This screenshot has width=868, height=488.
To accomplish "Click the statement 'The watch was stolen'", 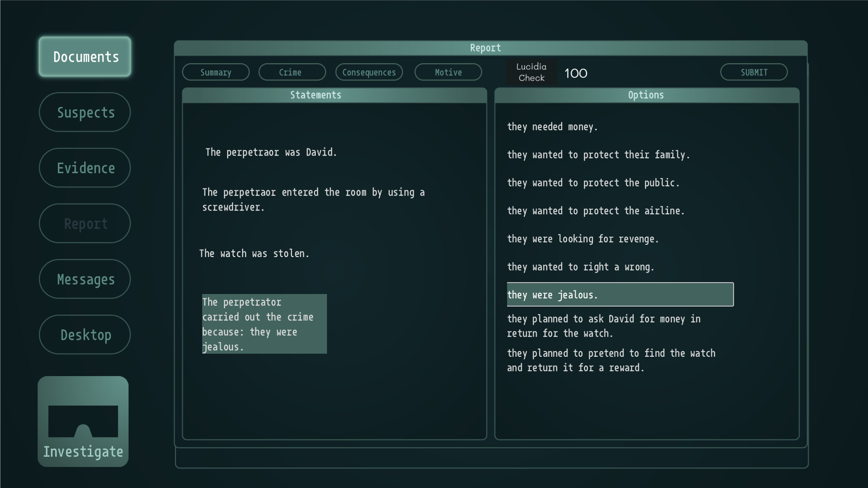I will 254,253.
